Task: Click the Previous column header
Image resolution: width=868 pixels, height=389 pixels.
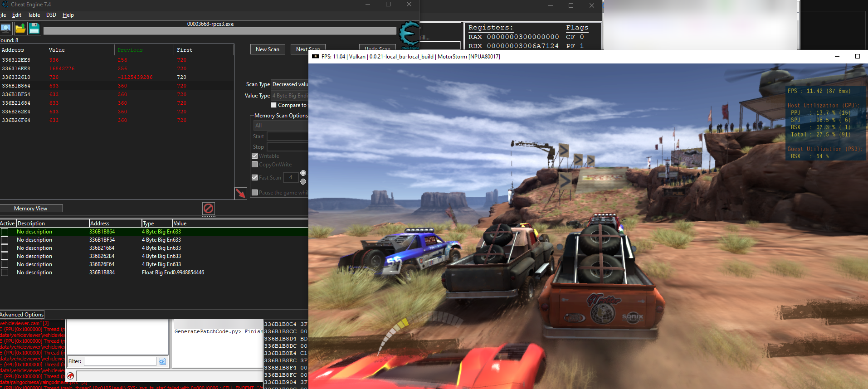Action: pos(144,50)
